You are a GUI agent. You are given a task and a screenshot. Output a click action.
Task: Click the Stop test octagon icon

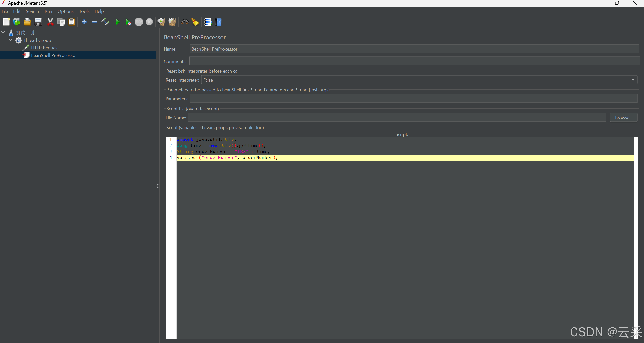click(139, 22)
